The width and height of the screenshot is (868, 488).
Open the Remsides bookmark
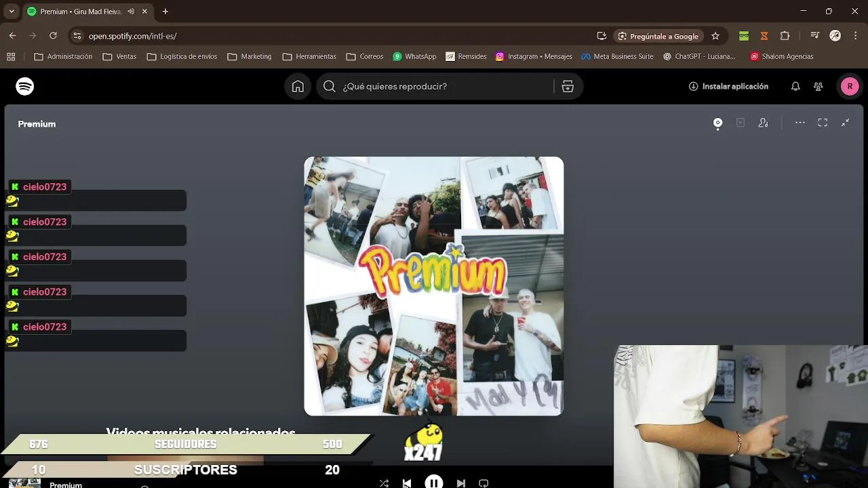[466, 56]
